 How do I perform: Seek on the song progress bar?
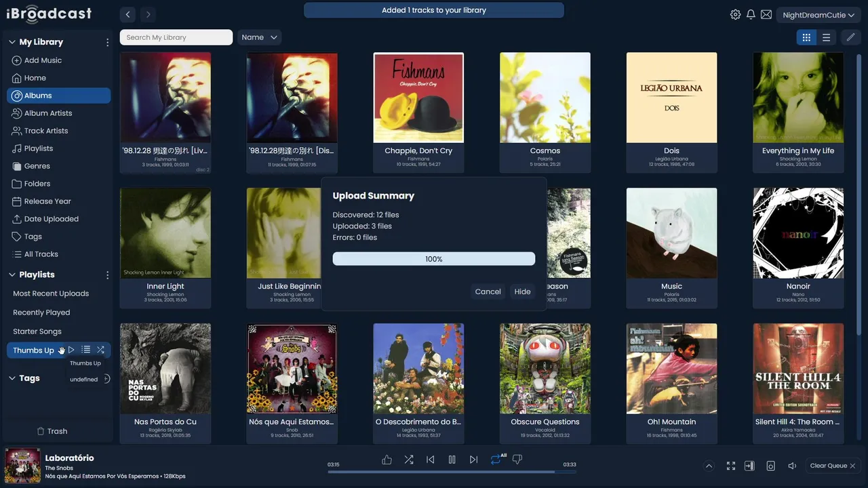452,472
